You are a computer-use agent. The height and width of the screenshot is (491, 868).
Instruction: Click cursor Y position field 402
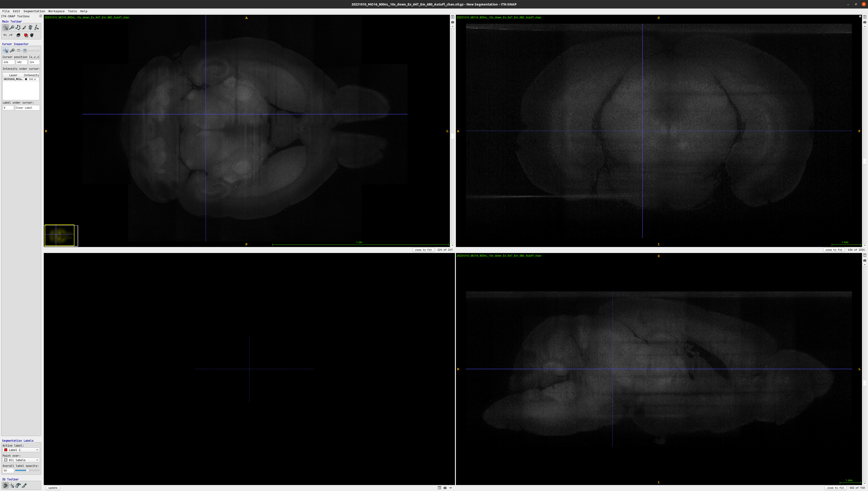point(21,62)
